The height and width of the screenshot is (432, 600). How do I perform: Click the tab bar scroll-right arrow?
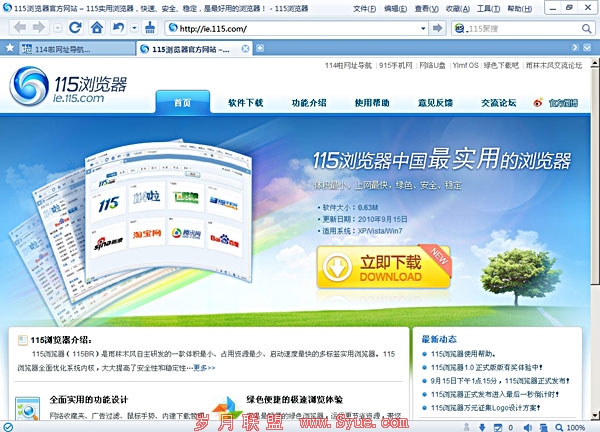pyautogui.click(x=575, y=47)
